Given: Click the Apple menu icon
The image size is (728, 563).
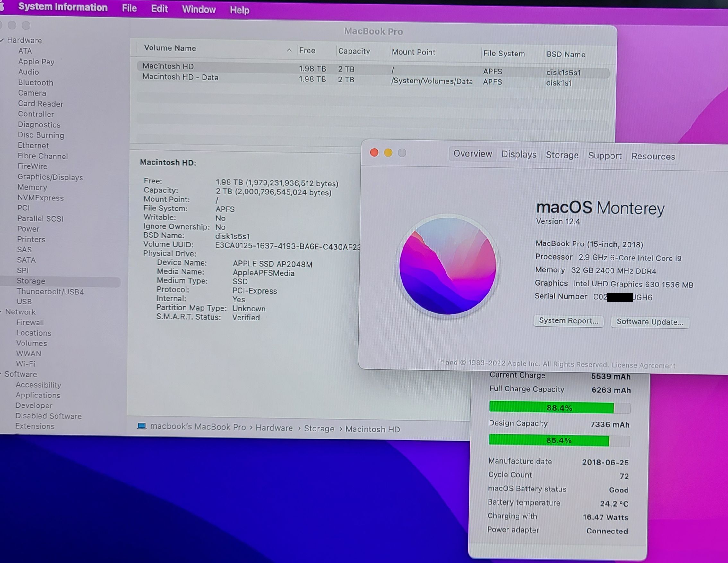Looking at the screenshot, I should [x=2, y=7].
